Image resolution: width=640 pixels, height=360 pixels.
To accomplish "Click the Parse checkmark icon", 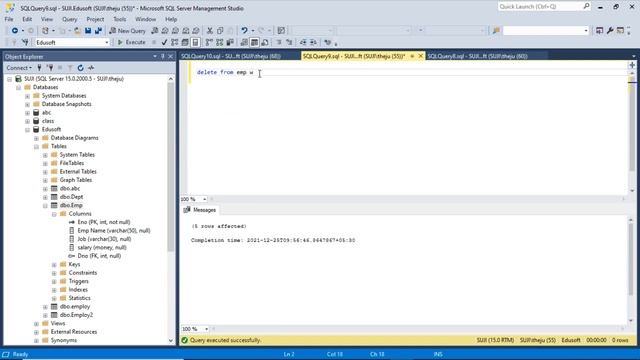I will point(164,42).
